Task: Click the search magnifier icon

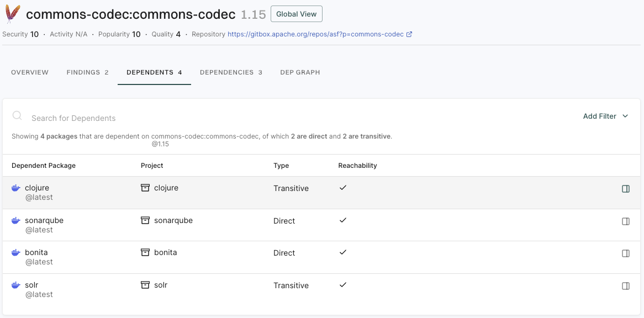Action: click(x=17, y=115)
